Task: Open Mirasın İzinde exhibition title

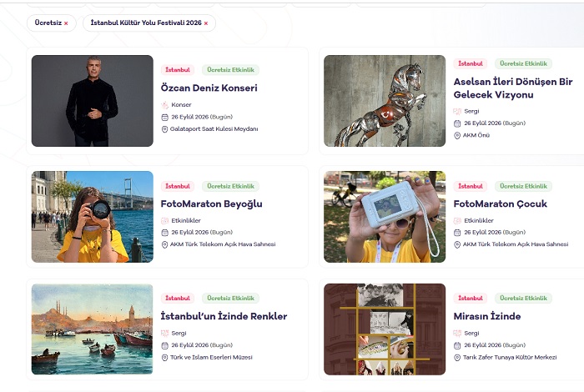Action: click(487, 316)
